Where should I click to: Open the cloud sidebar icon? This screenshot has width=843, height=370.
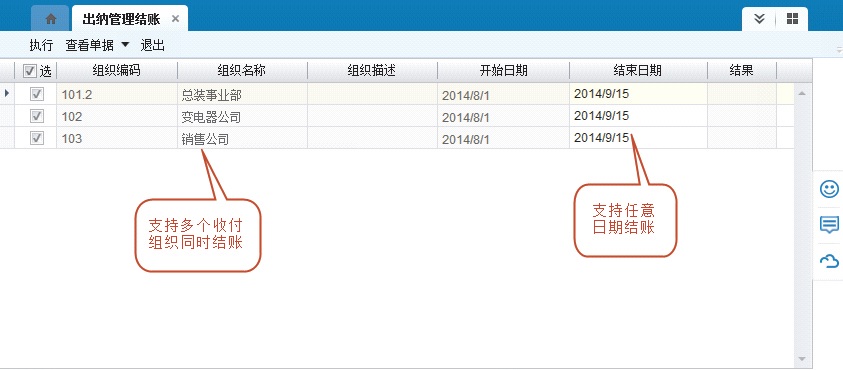[x=829, y=261]
